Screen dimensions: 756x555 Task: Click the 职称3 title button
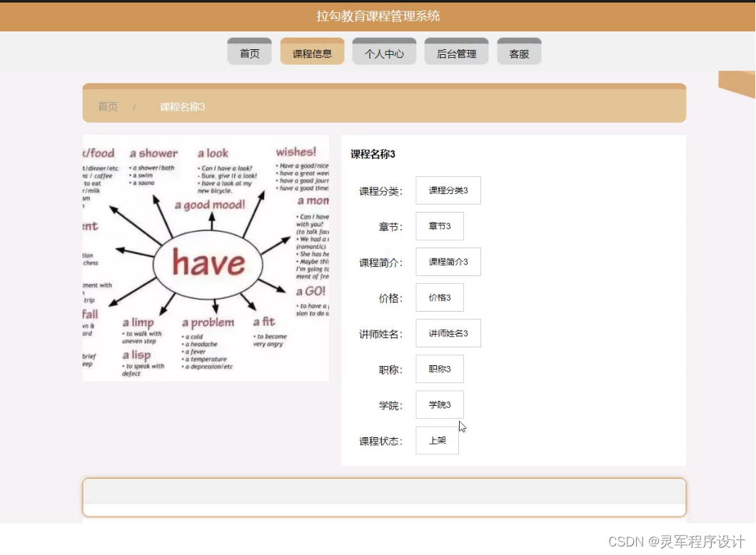439,368
